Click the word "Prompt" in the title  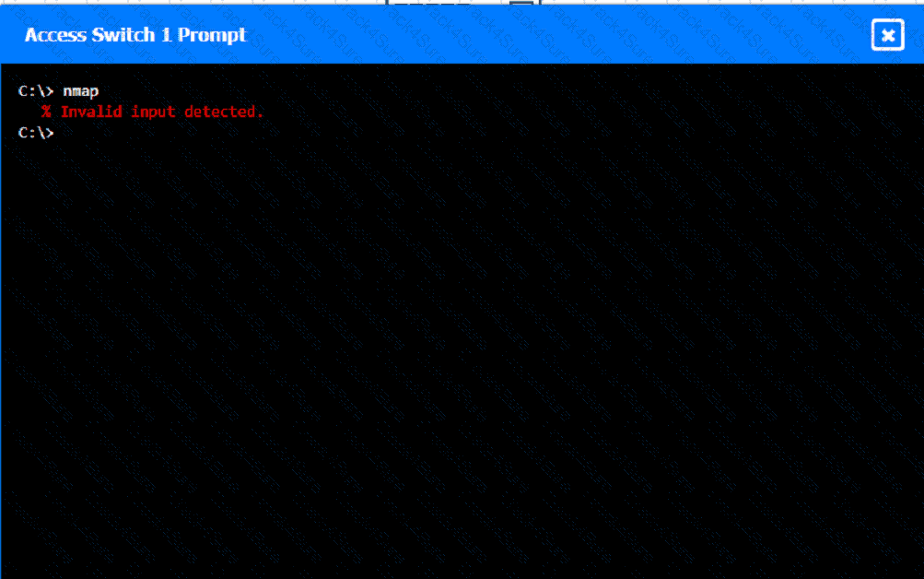(x=212, y=35)
